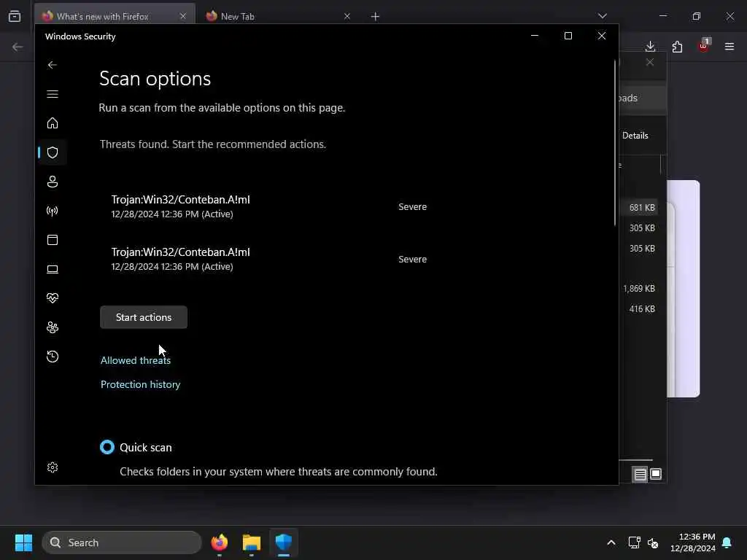Open Family options sidebar icon
The image size is (747, 560).
[x=53, y=327]
